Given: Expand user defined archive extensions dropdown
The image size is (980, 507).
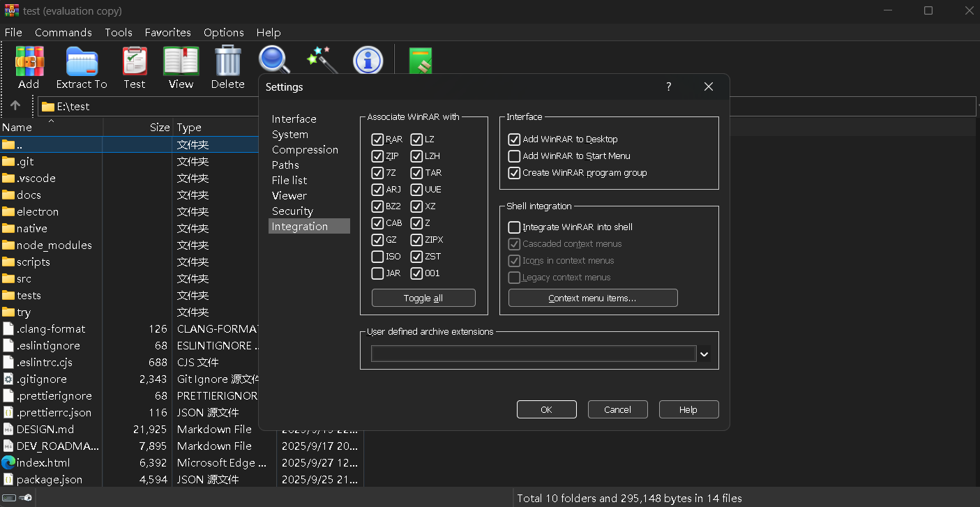Looking at the screenshot, I should (x=704, y=354).
